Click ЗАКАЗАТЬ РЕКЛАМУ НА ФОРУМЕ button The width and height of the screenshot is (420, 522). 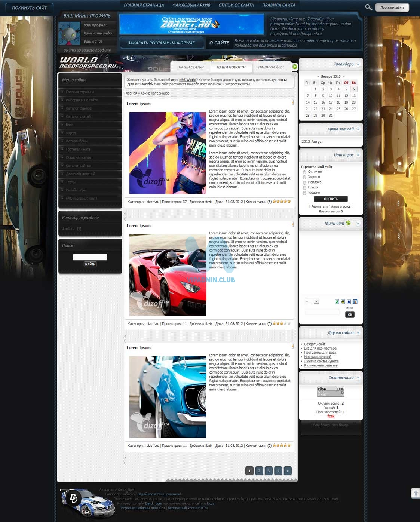161,43
